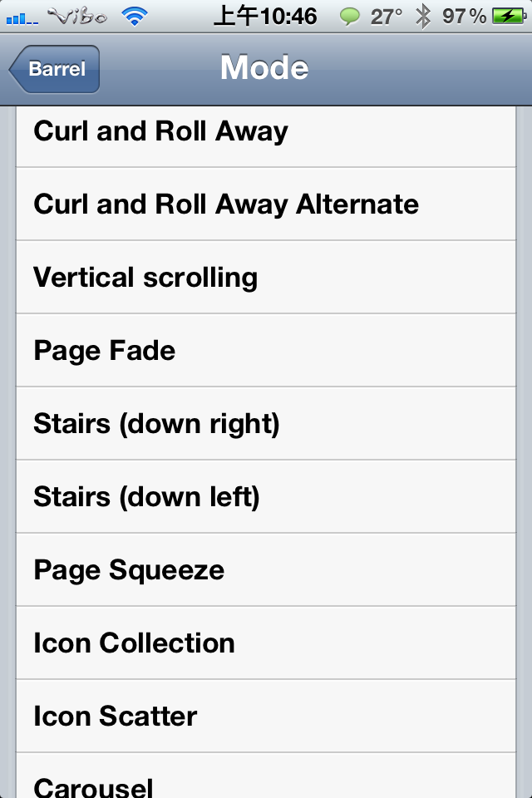532x798 pixels.
Task: Go back using the Barrel button
Action: (x=54, y=69)
